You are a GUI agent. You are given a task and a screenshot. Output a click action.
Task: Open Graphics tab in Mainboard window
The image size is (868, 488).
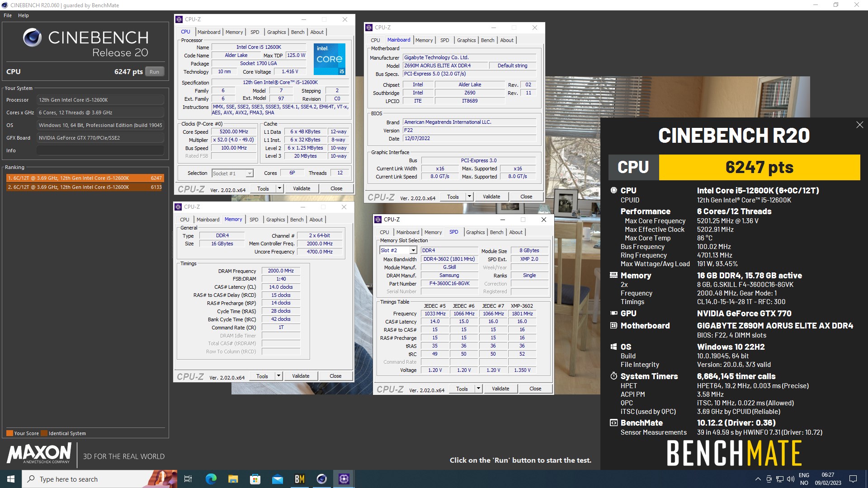coord(466,40)
